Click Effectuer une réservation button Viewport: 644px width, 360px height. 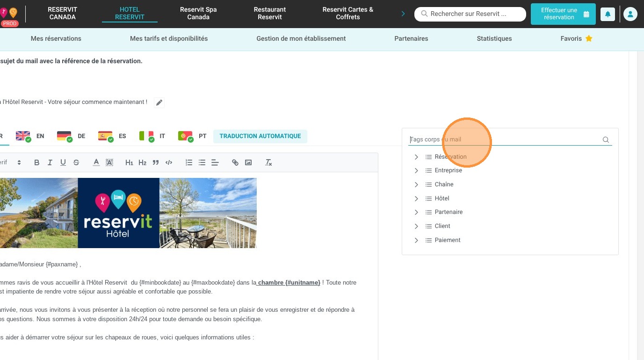(x=563, y=14)
